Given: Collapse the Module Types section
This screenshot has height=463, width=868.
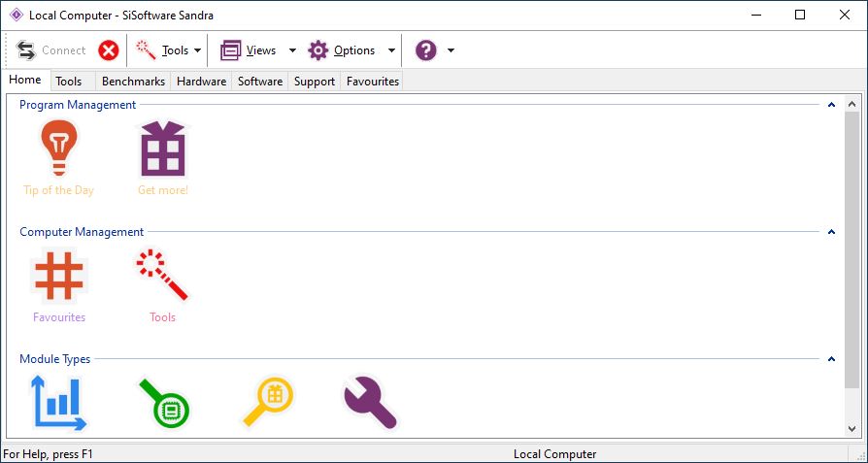Looking at the screenshot, I should (831, 359).
